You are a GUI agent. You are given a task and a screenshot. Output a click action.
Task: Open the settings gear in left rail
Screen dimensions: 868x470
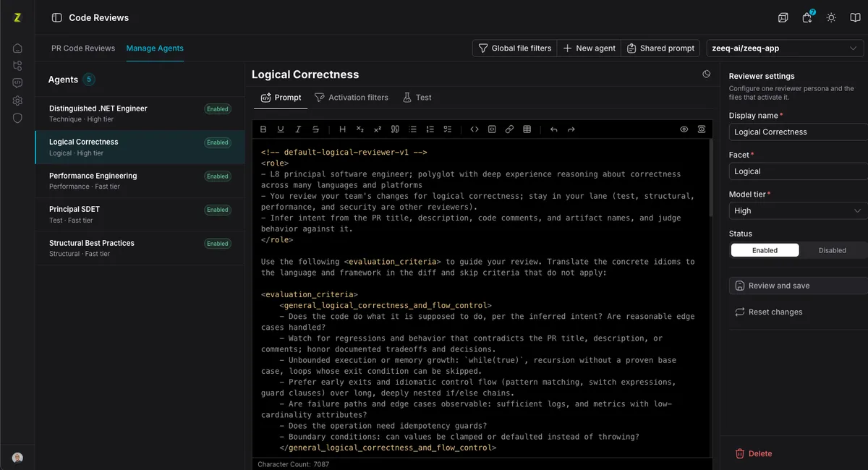(x=17, y=101)
